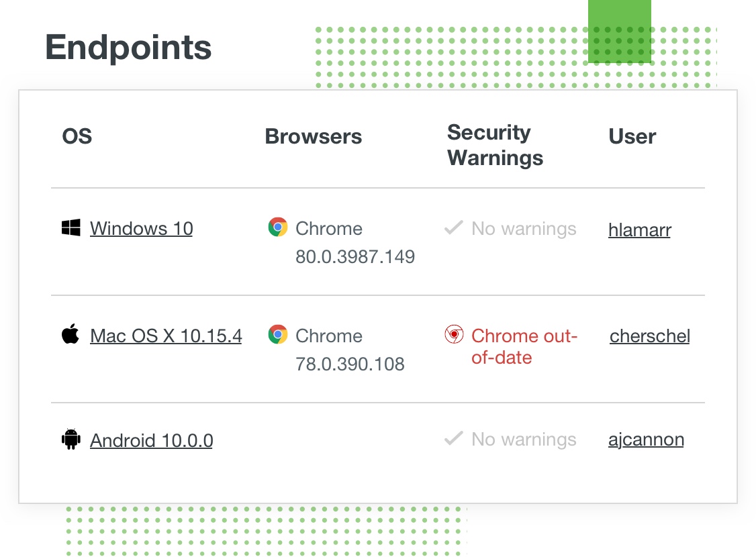View user cherschel's profile
756x557 pixels.
coord(649,336)
